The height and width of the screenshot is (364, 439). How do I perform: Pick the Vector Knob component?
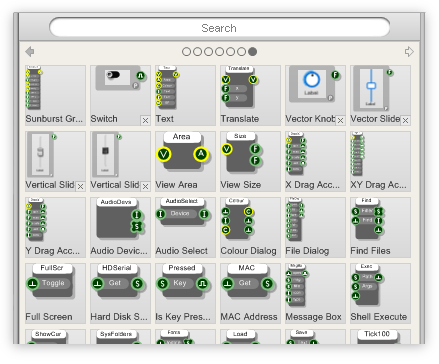pos(315,95)
